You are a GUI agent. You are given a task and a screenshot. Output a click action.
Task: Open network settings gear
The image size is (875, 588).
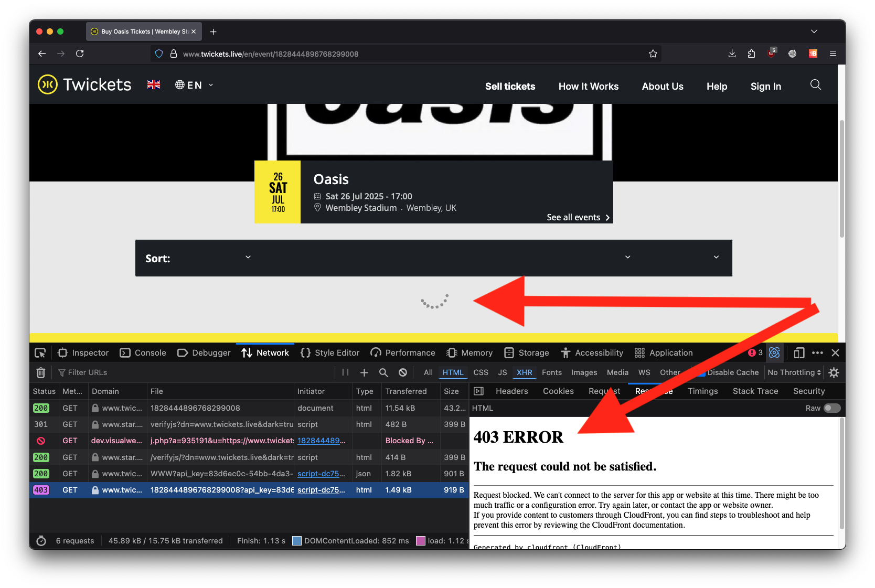(834, 372)
